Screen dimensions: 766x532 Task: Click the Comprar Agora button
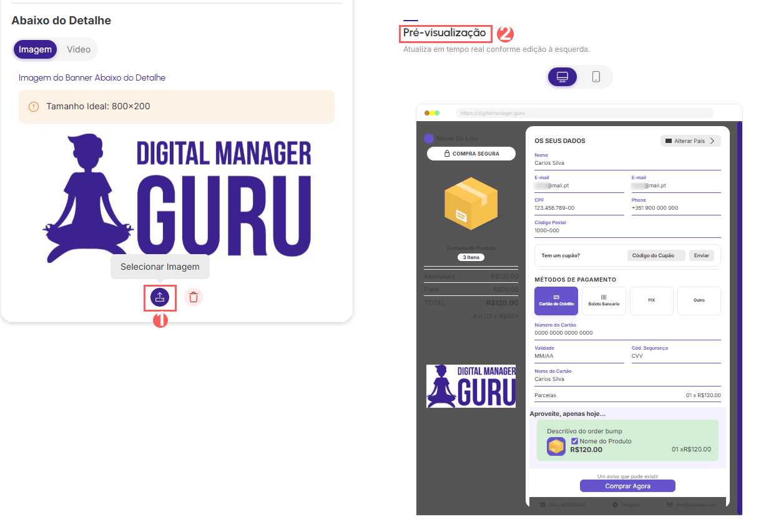pos(627,486)
